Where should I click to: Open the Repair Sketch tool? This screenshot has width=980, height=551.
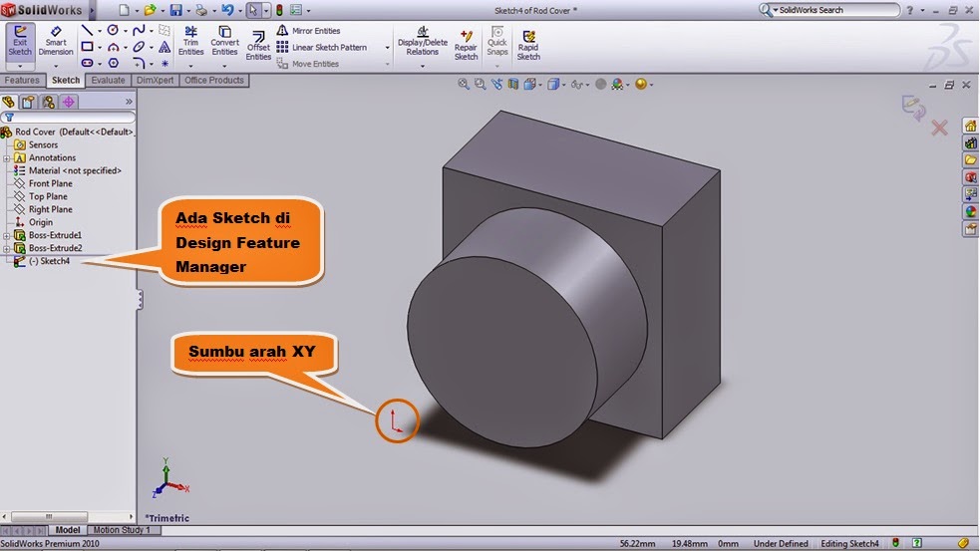[x=466, y=45]
